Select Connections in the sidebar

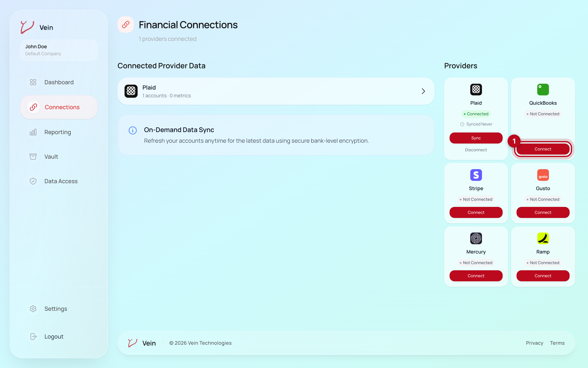pos(59,107)
